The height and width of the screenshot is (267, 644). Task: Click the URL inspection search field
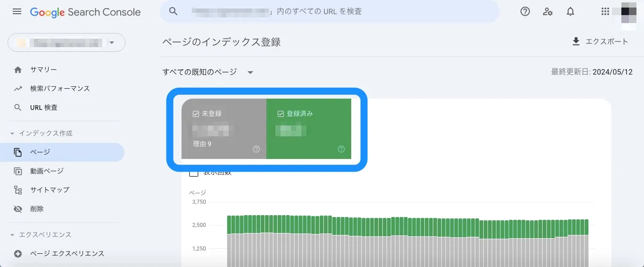(330, 11)
